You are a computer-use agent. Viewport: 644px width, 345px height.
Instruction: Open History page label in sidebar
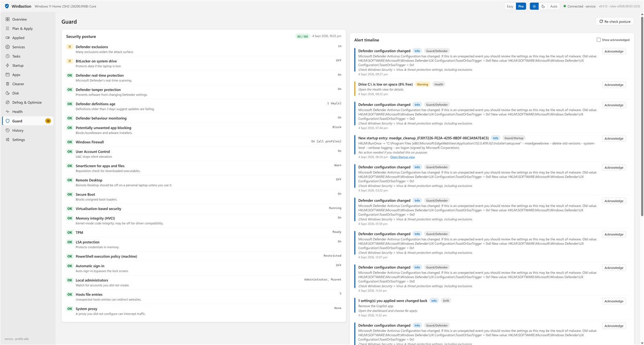pos(18,131)
